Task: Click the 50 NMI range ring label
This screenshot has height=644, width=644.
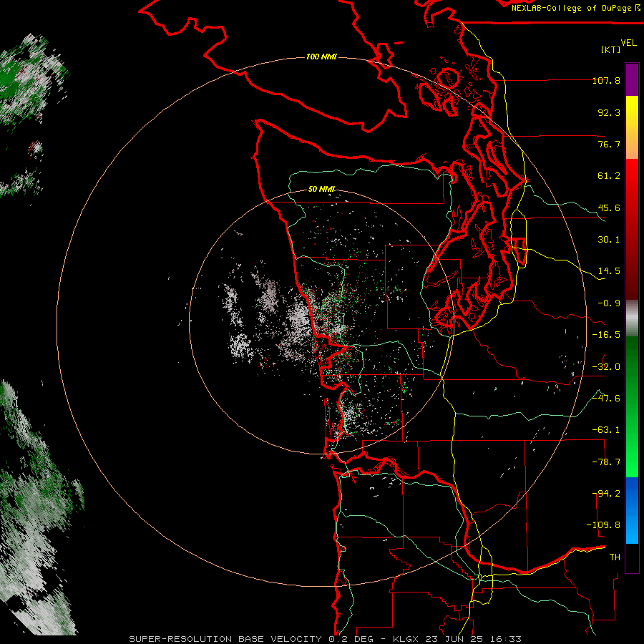Action: (321, 189)
